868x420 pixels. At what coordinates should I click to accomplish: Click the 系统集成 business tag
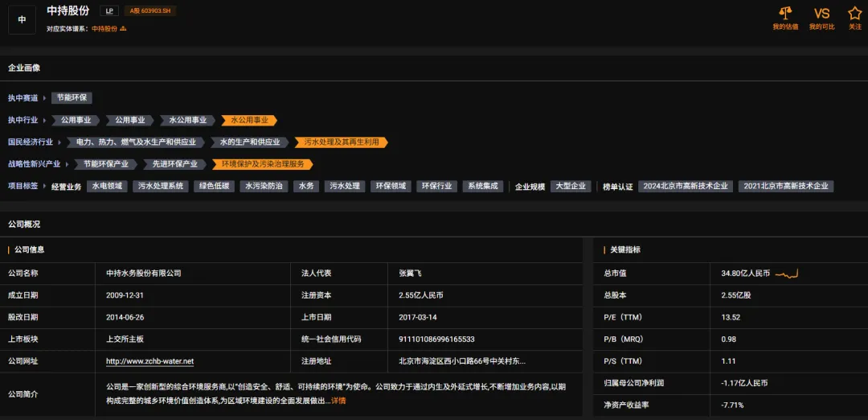click(483, 187)
